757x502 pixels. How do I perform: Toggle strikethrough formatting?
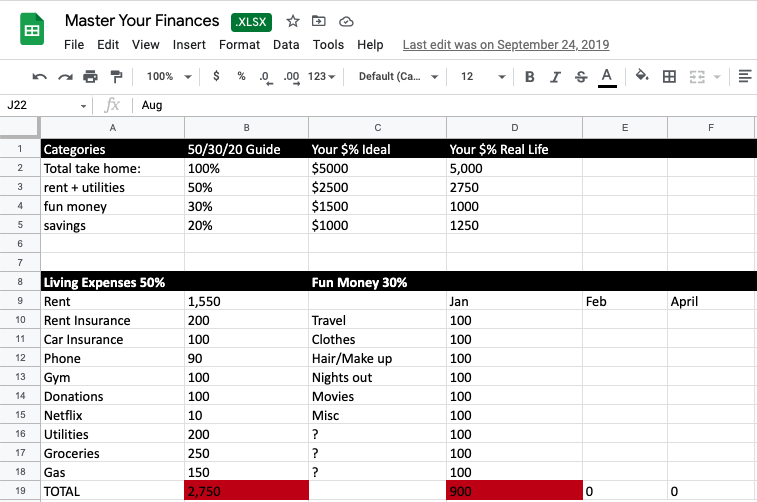(x=581, y=77)
